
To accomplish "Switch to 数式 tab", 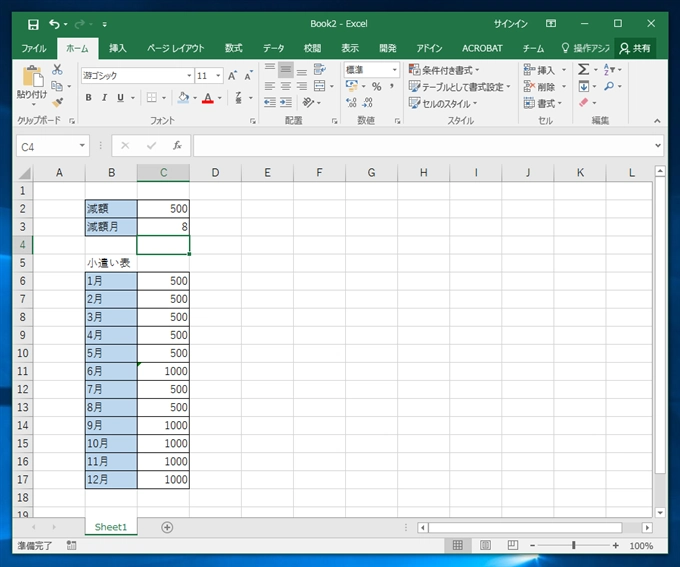I will pyautogui.click(x=233, y=48).
